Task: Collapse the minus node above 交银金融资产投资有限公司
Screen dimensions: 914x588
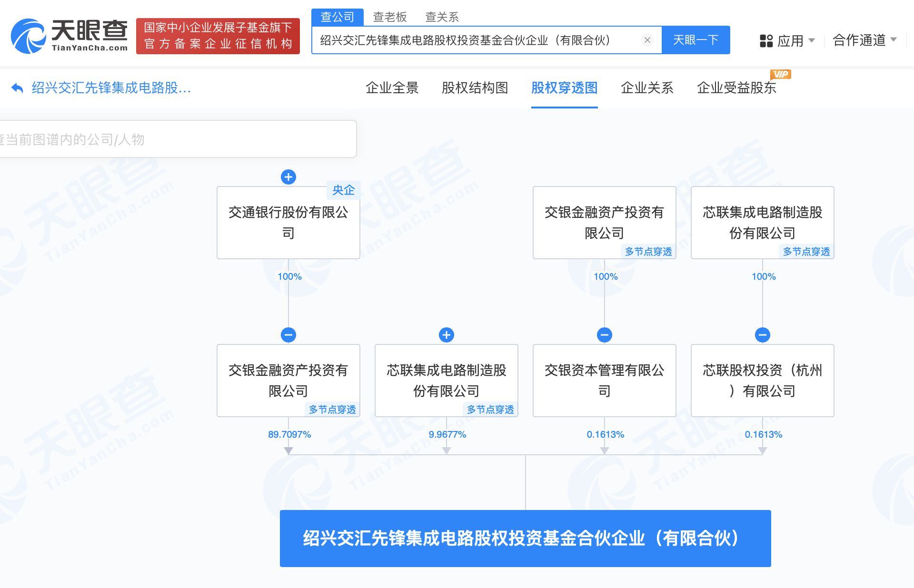Action: click(x=288, y=334)
